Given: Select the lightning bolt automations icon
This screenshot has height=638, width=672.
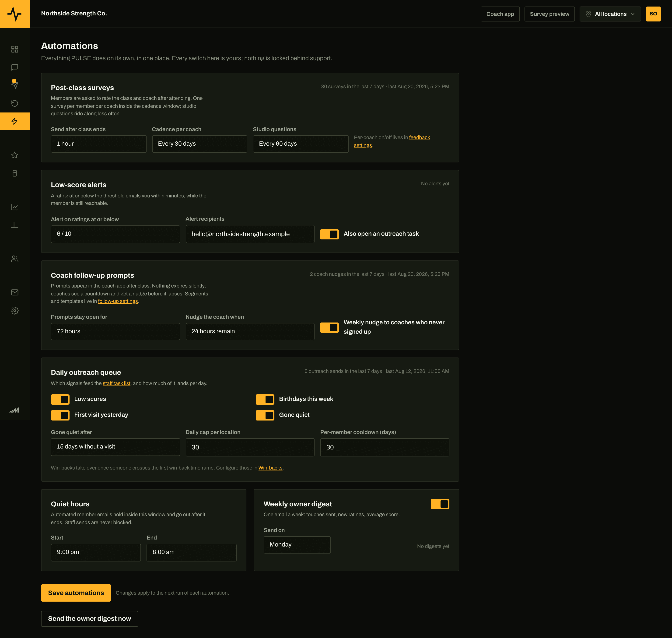Looking at the screenshot, I should (x=15, y=121).
